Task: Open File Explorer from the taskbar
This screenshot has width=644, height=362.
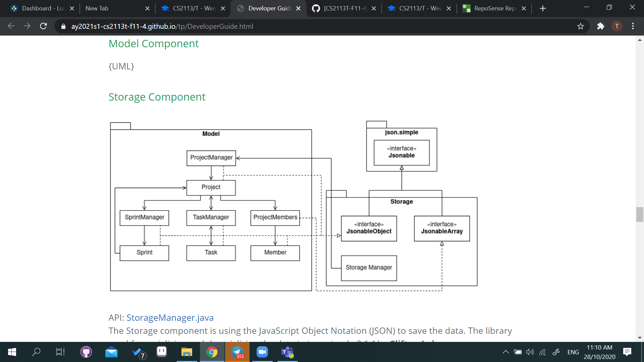Action: pyautogui.click(x=187, y=352)
